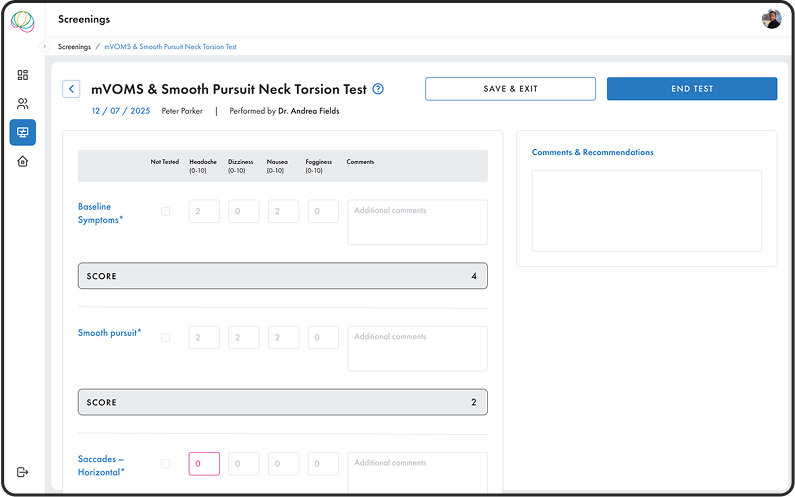Edit Smooth pursuit nausea field

pos(283,337)
